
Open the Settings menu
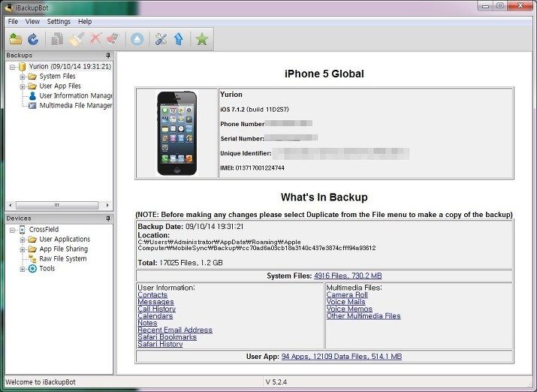[59, 22]
